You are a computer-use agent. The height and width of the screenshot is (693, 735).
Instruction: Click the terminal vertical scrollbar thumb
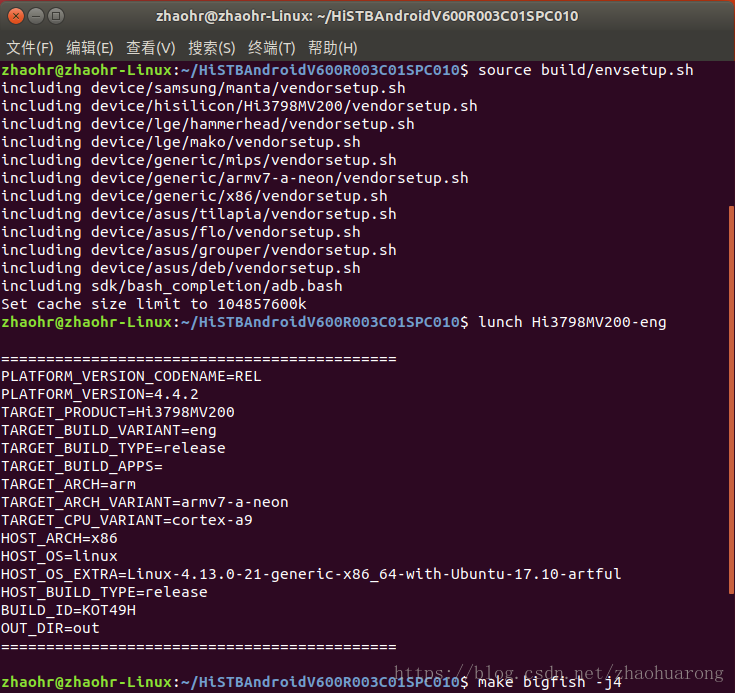pos(731,400)
